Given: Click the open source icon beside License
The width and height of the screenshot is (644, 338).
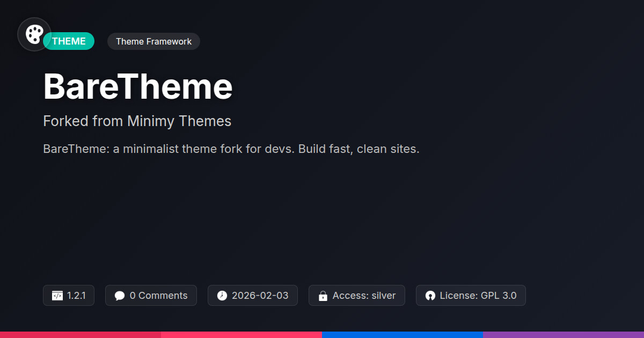Looking at the screenshot, I should (430, 296).
